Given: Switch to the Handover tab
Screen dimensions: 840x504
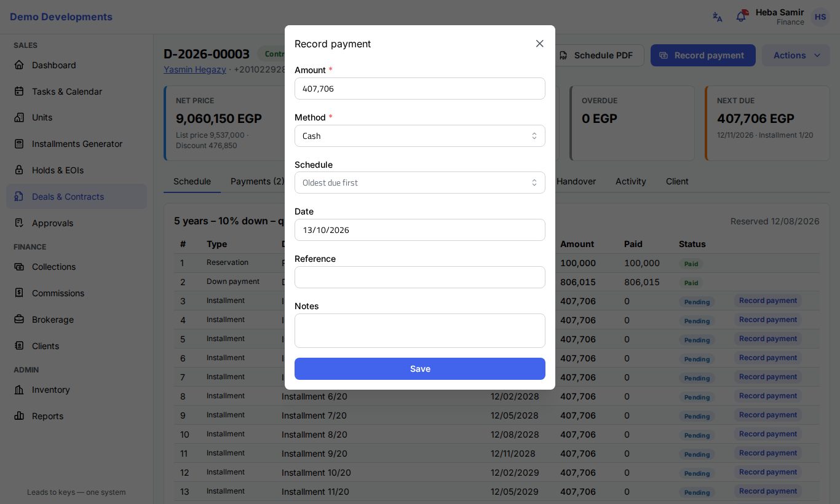Looking at the screenshot, I should tap(576, 181).
